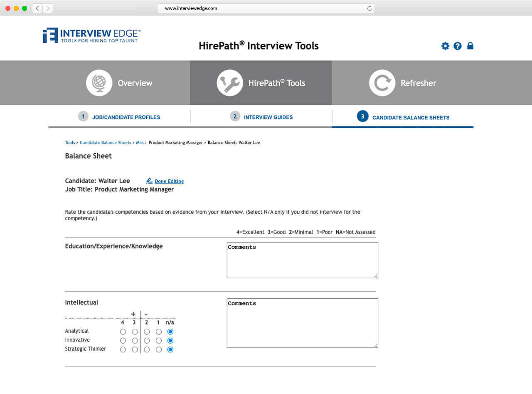Go forward with browser forward arrow

(48, 8)
